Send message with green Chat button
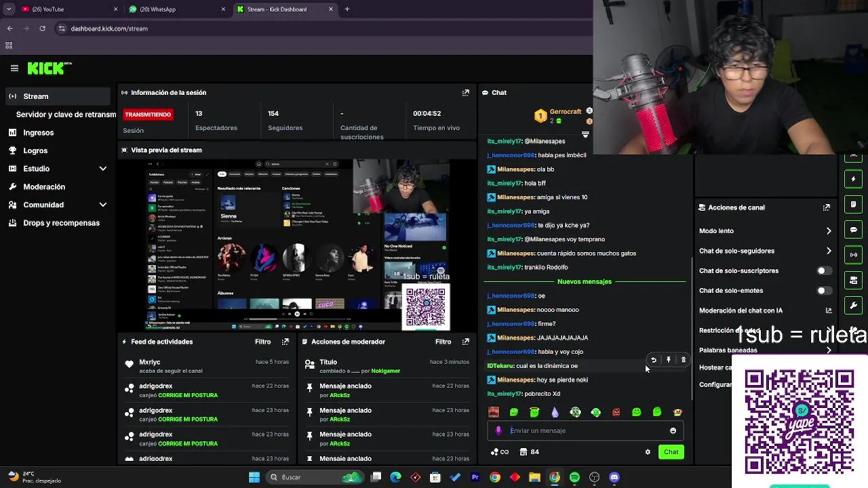This screenshot has height=488, width=868. (x=671, y=452)
